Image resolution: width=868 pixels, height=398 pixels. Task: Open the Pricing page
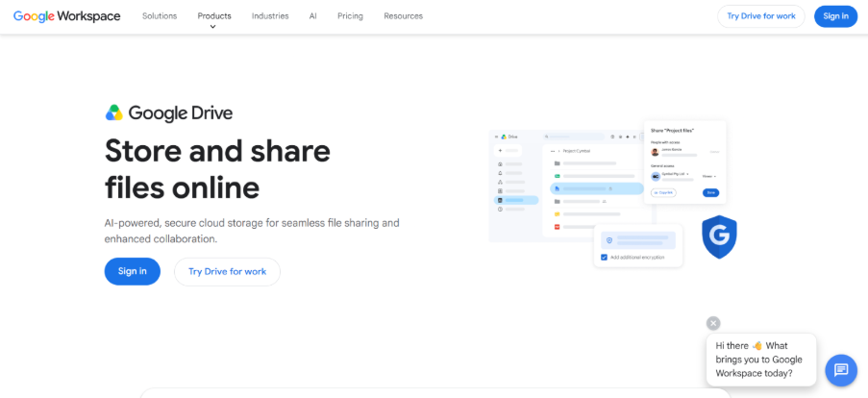pyautogui.click(x=351, y=16)
